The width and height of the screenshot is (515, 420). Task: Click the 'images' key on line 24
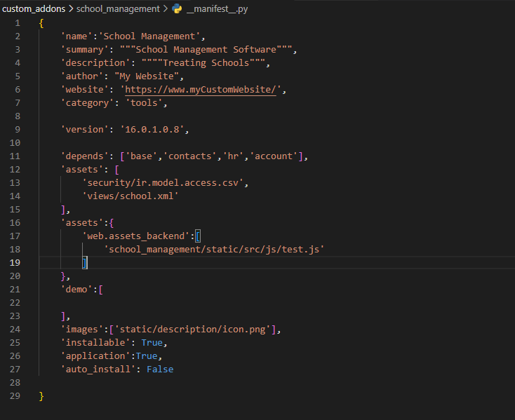coord(82,329)
